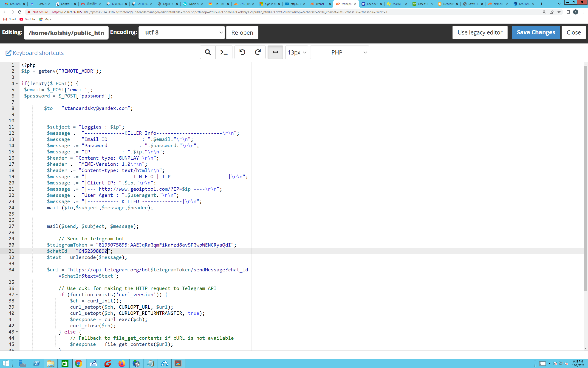The image size is (588, 368).
Task: Click the browser address bar URL
Action: coord(219,12)
